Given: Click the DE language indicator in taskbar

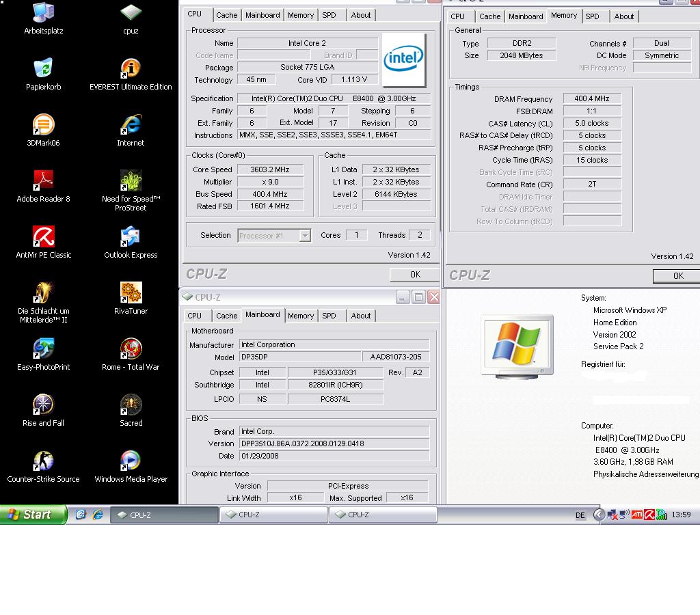Looking at the screenshot, I should click(580, 515).
